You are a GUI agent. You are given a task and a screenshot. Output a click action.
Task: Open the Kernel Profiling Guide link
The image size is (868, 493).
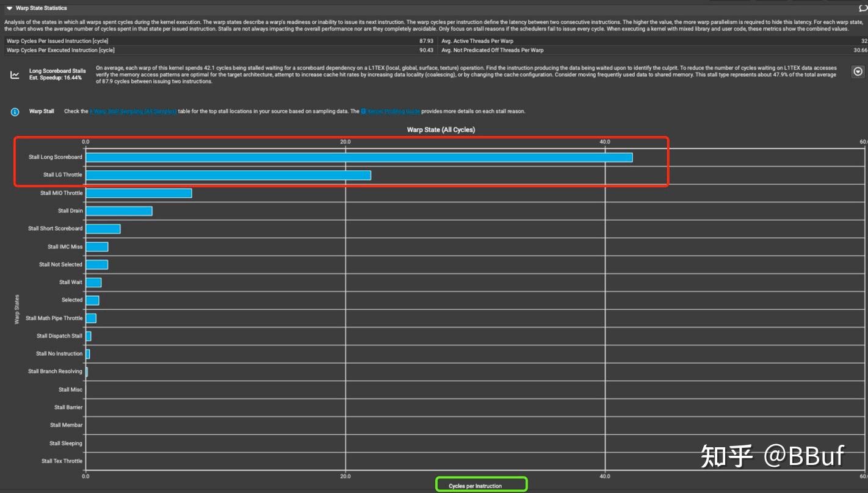pyautogui.click(x=390, y=112)
